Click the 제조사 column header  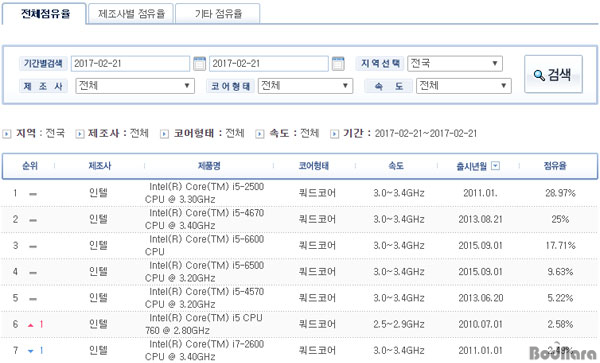point(100,166)
